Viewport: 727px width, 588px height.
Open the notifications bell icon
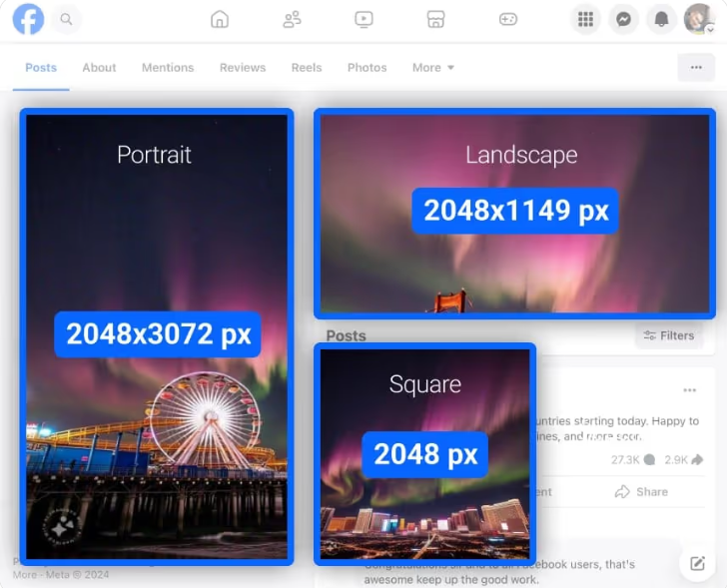[x=661, y=19]
